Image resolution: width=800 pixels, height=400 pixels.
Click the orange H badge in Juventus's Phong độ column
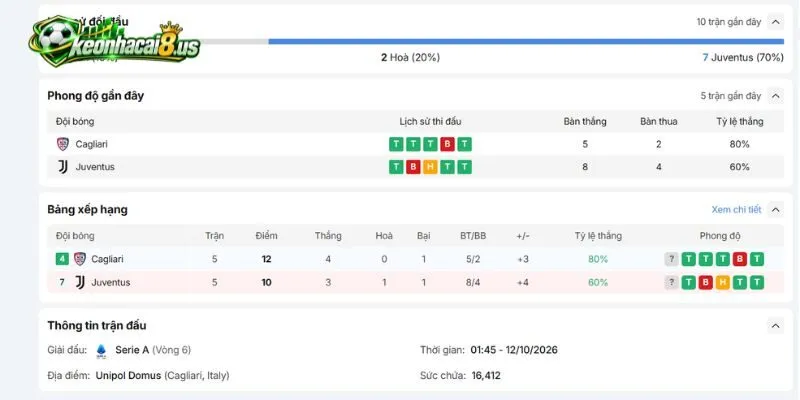click(722, 282)
